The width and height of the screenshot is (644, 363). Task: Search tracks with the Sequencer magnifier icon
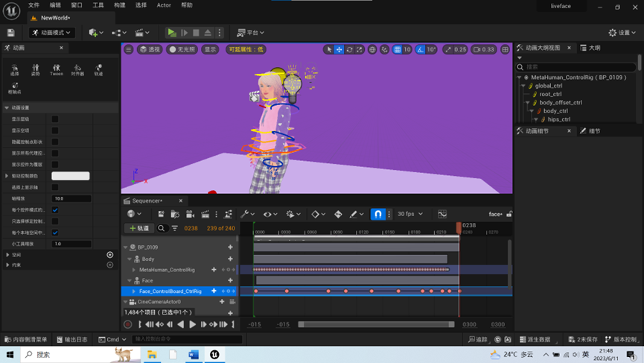(x=162, y=228)
